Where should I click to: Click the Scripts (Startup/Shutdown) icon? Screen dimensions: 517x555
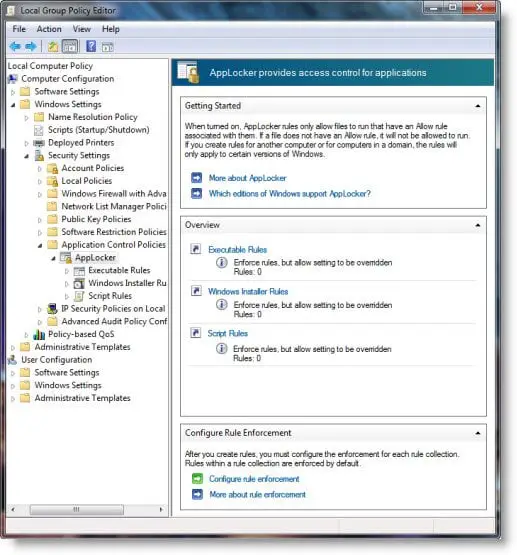[x=39, y=130]
